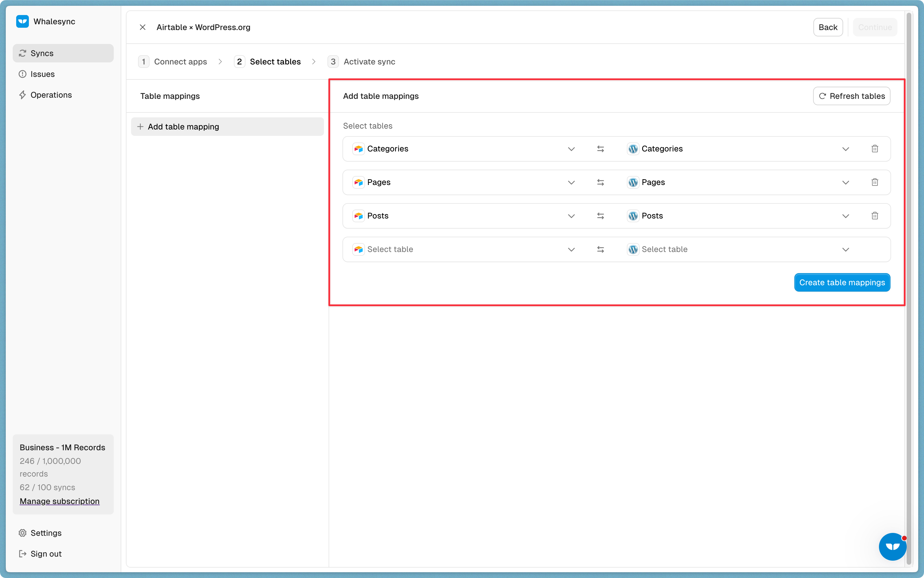Open the Airtable Posts table dropdown
Viewport: 924px width, 578px height.
tap(464, 216)
